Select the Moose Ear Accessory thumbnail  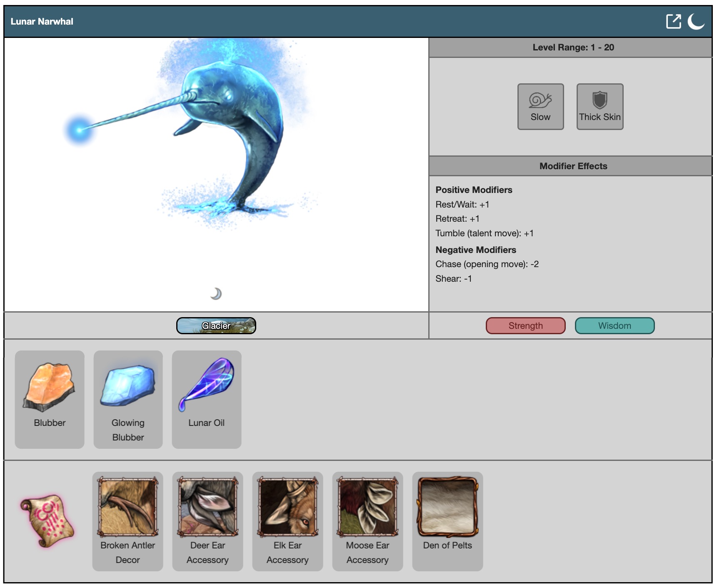coord(367,507)
